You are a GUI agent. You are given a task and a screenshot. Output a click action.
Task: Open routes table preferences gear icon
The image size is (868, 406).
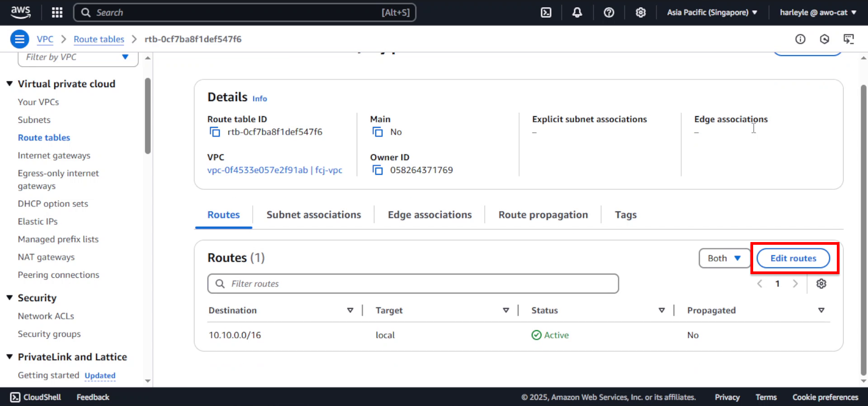(821, 284)
